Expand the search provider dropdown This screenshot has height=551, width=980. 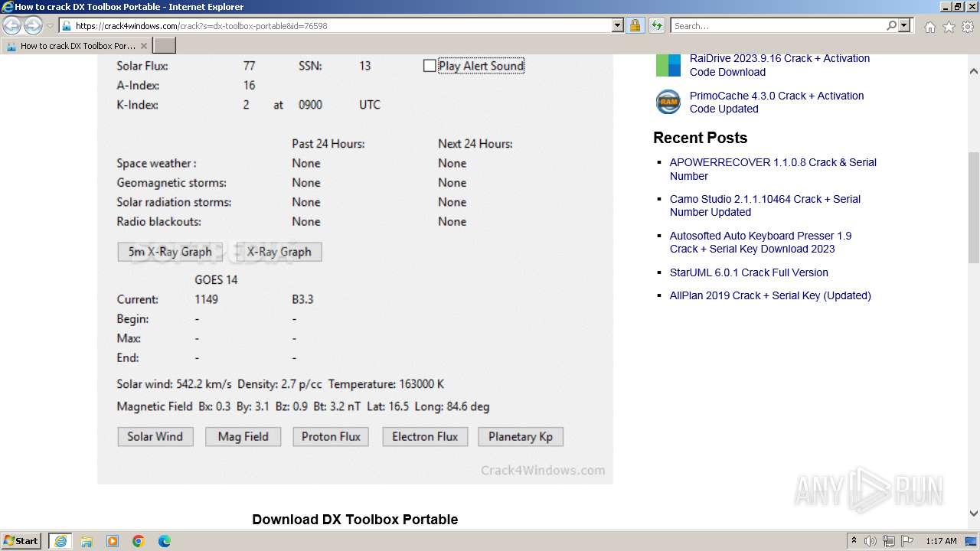[x=905, y=25]
